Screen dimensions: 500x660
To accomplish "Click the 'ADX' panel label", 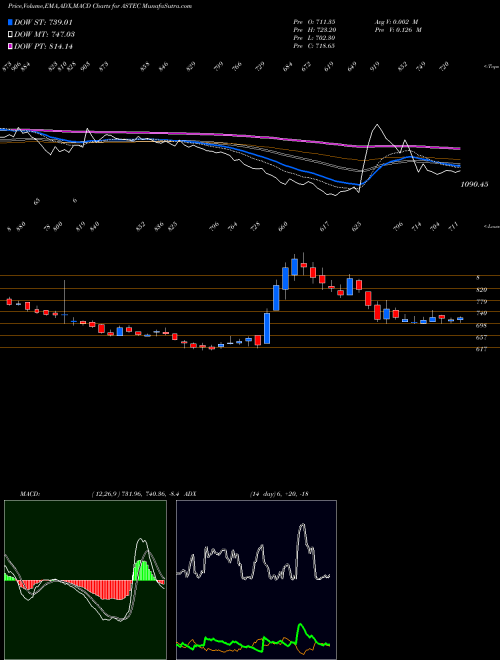I will click(190, 494).
